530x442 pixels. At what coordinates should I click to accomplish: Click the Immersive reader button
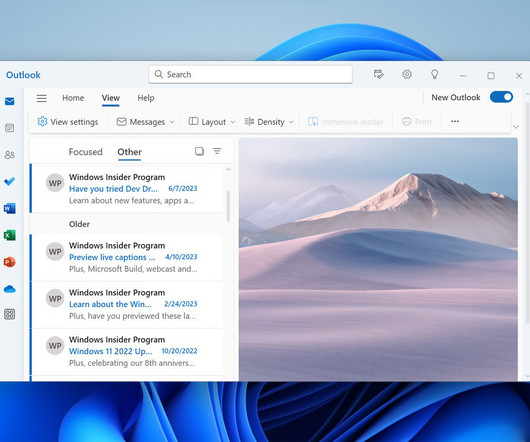[345, 122]
